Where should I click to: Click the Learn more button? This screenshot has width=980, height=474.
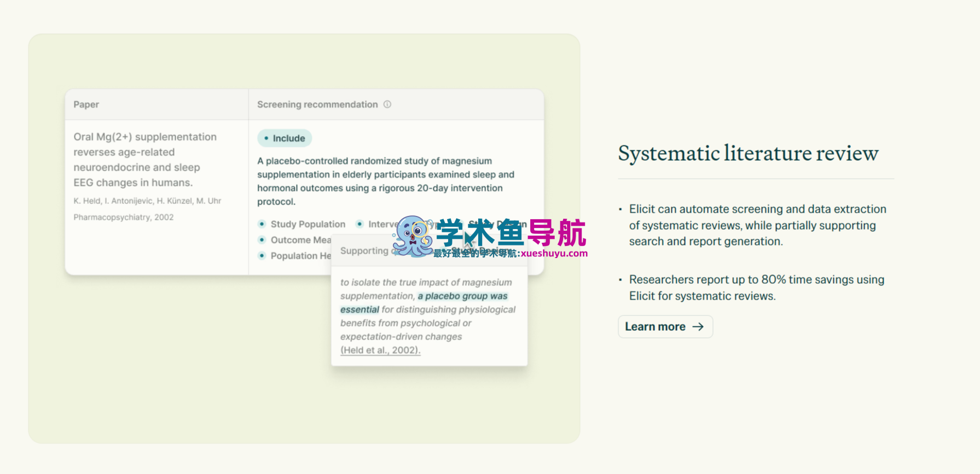(x=665, y=326)
